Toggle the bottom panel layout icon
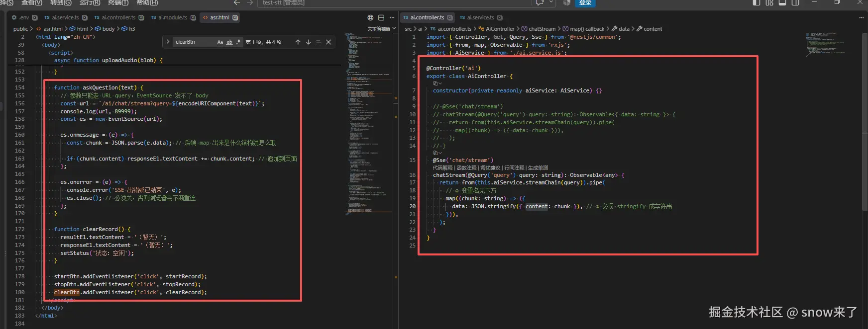 coord(782,2)
